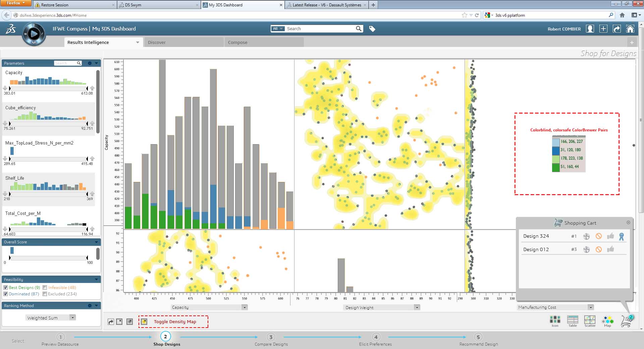Open the Map view

point(607,320)
